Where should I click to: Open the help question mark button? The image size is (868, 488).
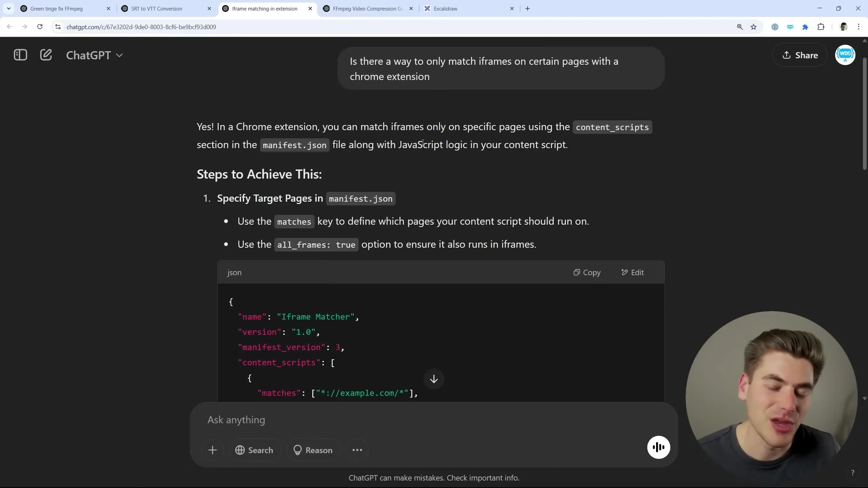[852, 472]
